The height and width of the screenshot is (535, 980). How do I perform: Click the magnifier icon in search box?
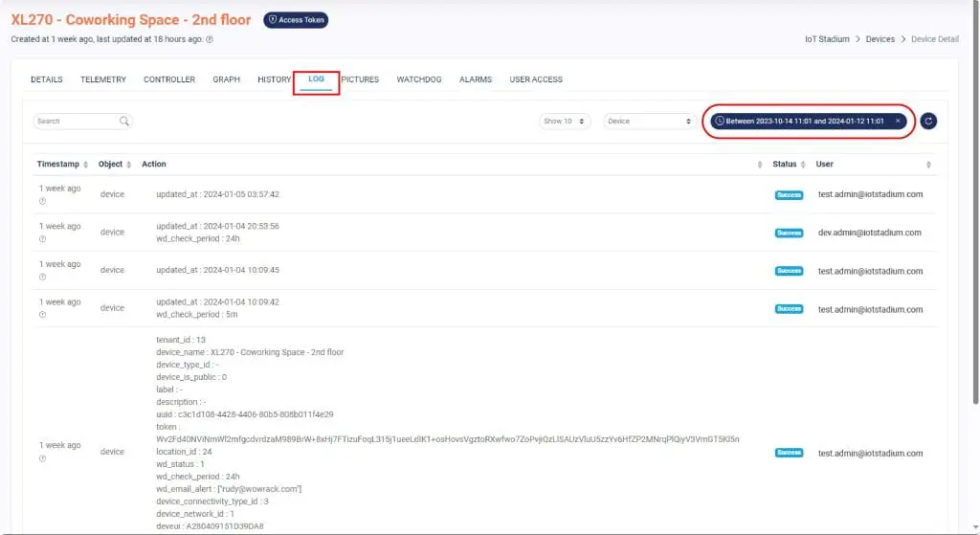pos(124,122)
